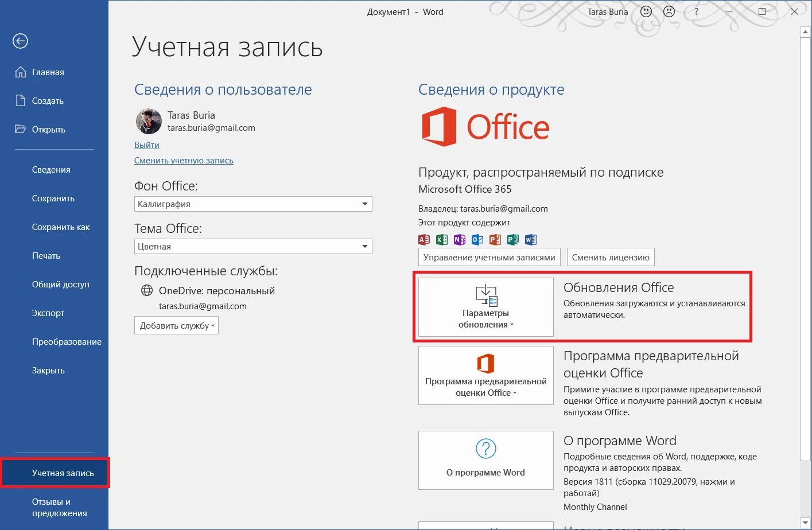
Task: Click the smiley face feedback icon
Action: coord(646,11)
